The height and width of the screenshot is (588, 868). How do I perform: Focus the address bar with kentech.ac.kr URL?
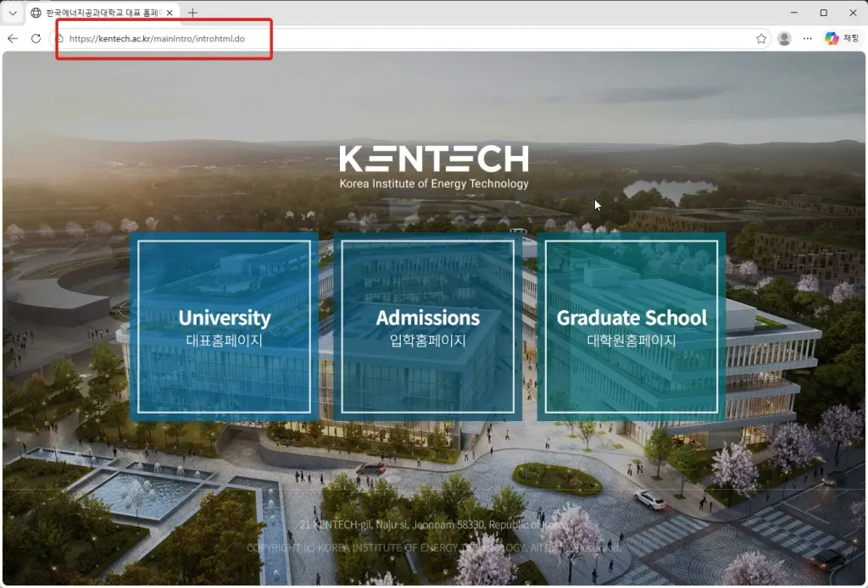coord(409,38)
